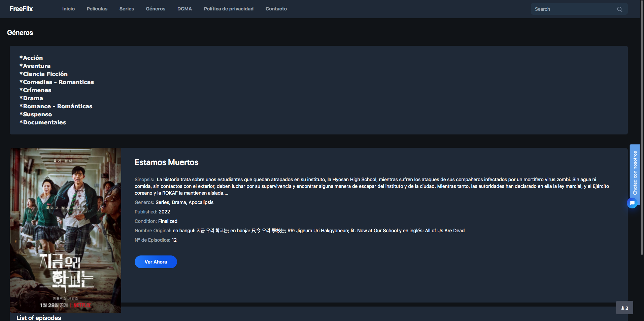
Task: Select the Ciencia Ficción genre
Action: (x=44, y=74)
